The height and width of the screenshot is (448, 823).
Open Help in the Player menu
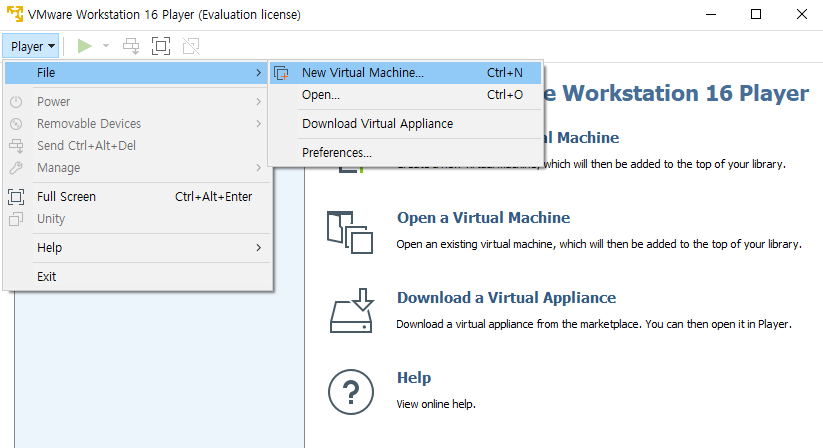[x=136, y=248]
